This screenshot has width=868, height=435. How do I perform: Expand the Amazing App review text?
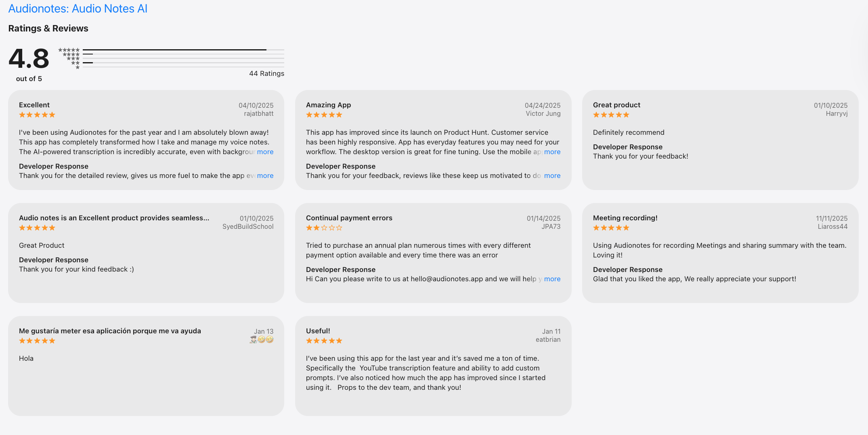point(552,152)
